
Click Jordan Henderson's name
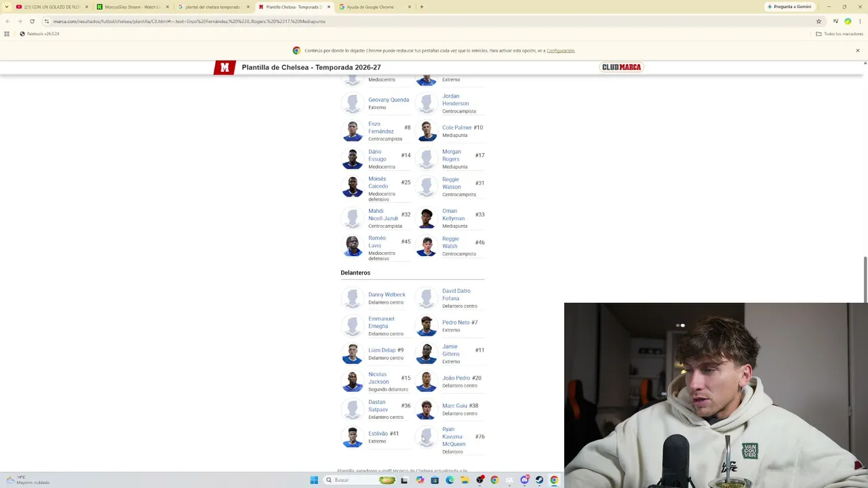coord(456,100)
